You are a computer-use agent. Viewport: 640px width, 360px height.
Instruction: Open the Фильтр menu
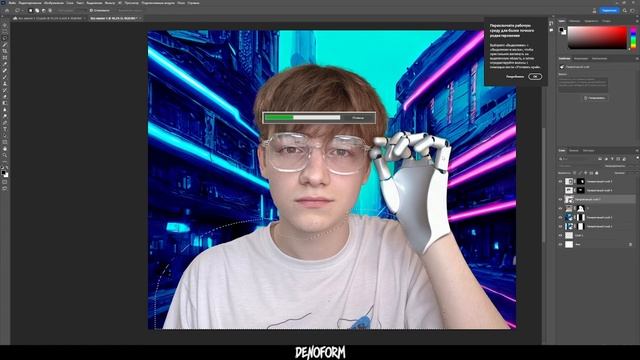[110, 3]
